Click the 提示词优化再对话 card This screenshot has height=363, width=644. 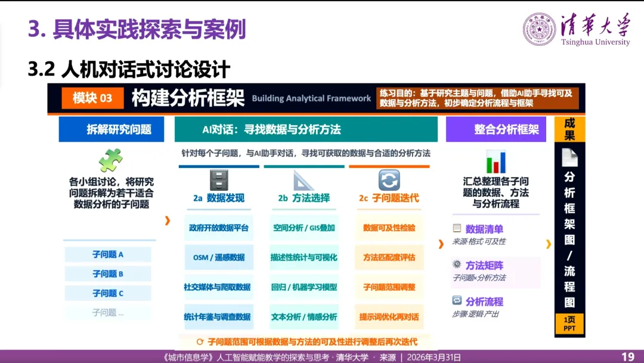click(x=389, y=317)
